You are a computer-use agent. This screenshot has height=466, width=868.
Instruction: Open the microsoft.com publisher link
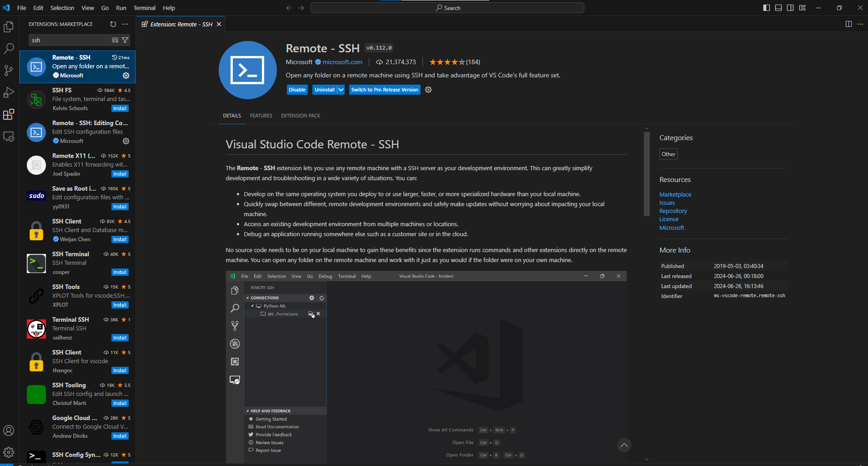pos(342,62)
